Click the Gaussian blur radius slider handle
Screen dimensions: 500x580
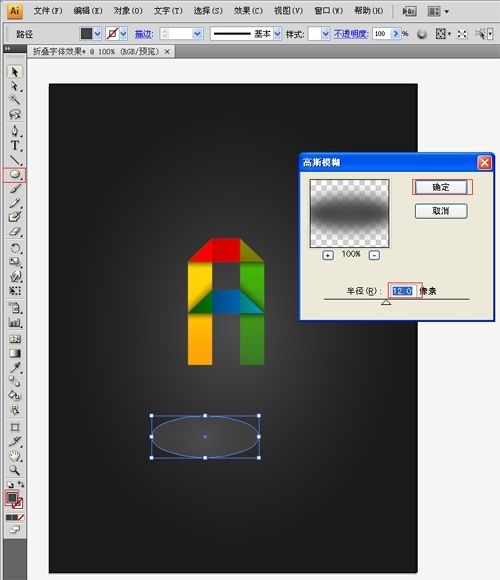tap(386, 302)
